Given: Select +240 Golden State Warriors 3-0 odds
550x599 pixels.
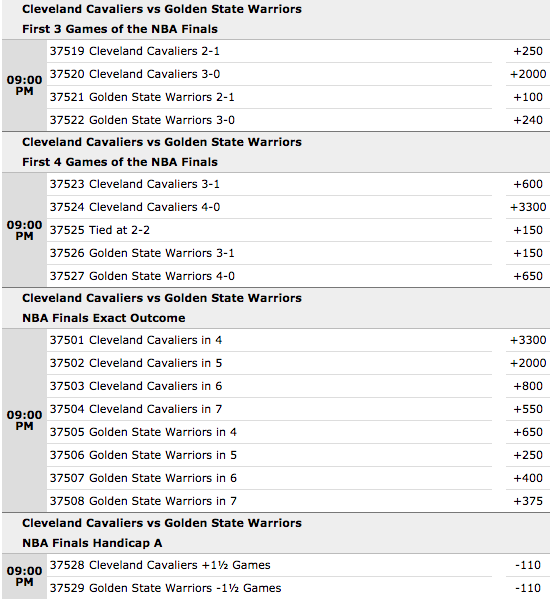Looking at the screenshot, I should point(528,120).
